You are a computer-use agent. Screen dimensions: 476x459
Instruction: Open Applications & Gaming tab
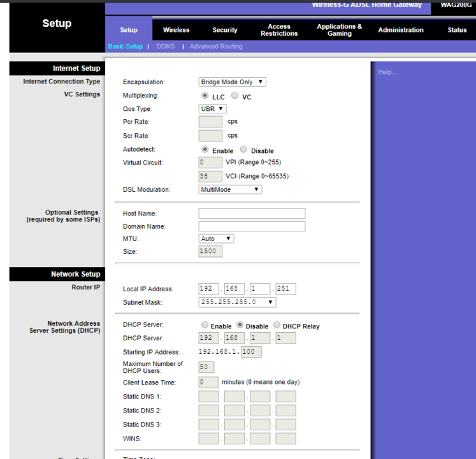(x=340, y=30)
